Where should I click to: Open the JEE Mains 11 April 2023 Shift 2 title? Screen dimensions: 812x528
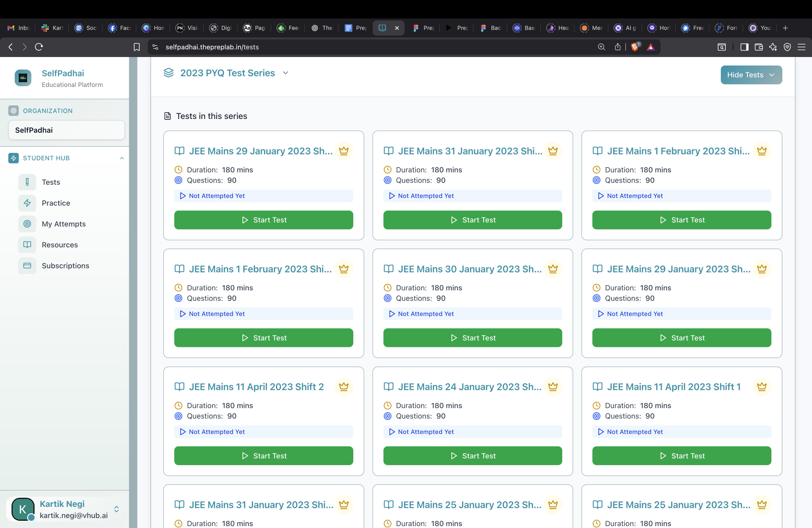[x=256, y=387]
